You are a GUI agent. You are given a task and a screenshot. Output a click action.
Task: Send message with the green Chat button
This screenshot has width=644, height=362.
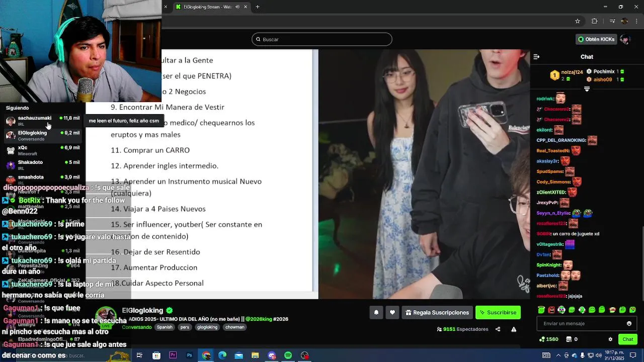point(627,339)
